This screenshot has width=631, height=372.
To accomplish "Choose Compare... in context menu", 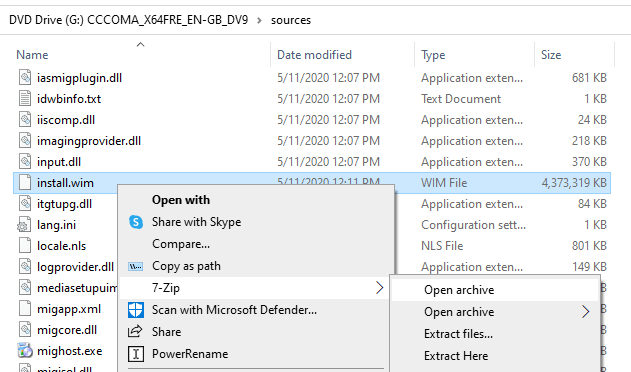I will tap(181, 244).
